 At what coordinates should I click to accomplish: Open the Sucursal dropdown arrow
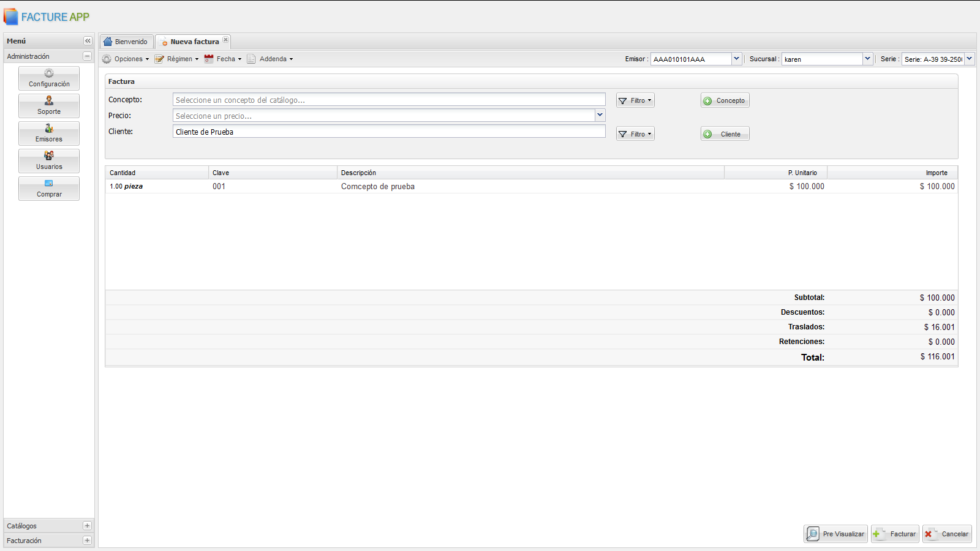867,59
